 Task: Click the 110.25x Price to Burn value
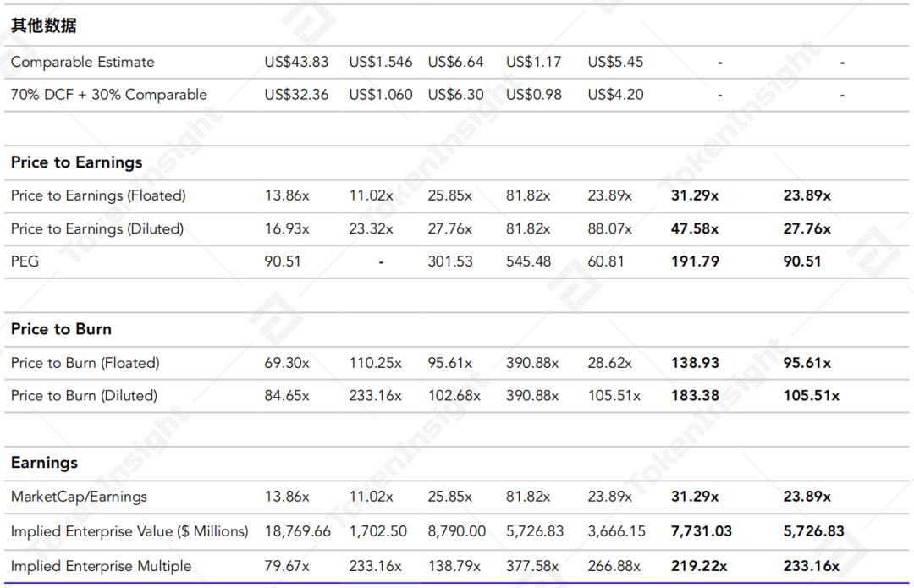376,363
